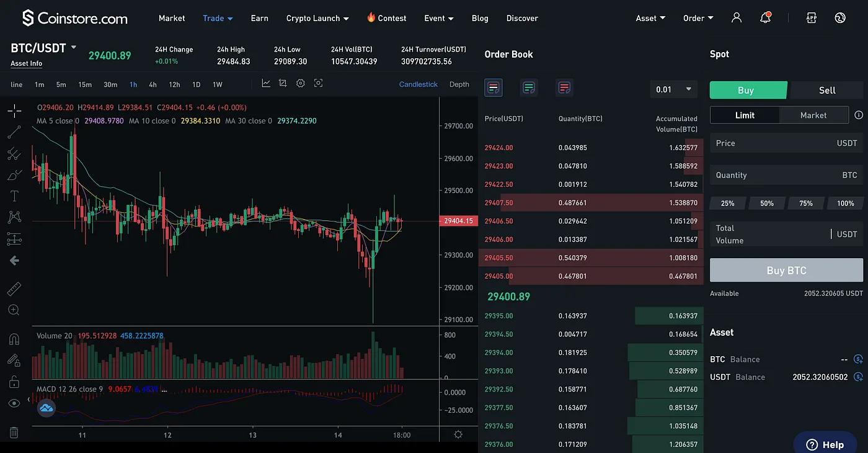
Task: Switch to the Sell tab
Action: 827,90
